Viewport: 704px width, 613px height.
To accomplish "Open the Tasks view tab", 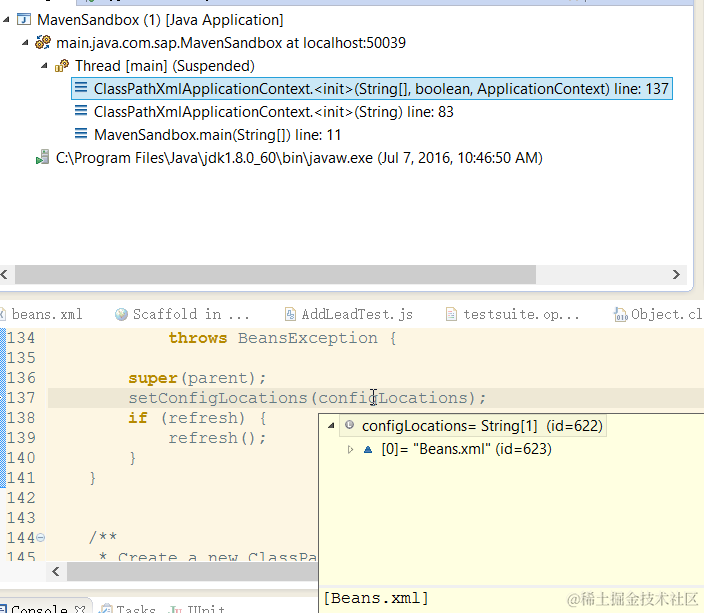I will [x=135, y=609].
